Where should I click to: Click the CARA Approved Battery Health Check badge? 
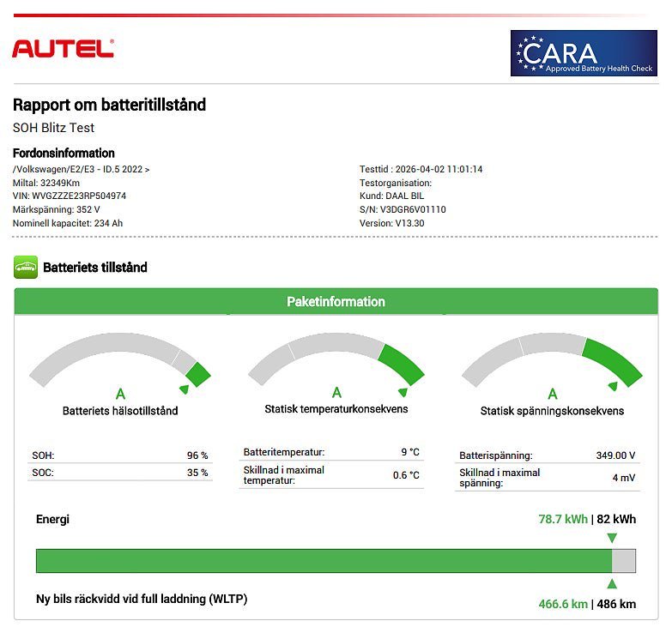click(583, 54)
